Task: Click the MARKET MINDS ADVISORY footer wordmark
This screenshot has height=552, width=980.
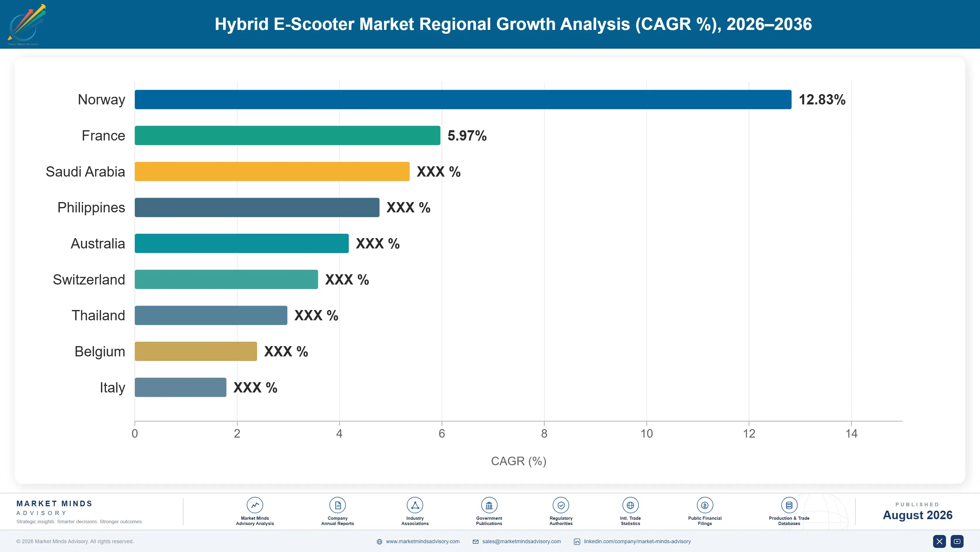Action: (x=55, y=508)
